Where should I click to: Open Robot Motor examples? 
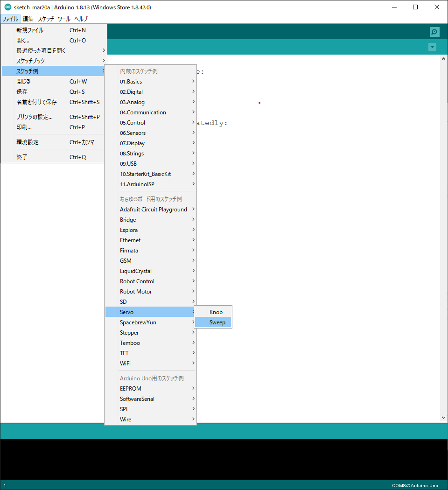point(151,292)
